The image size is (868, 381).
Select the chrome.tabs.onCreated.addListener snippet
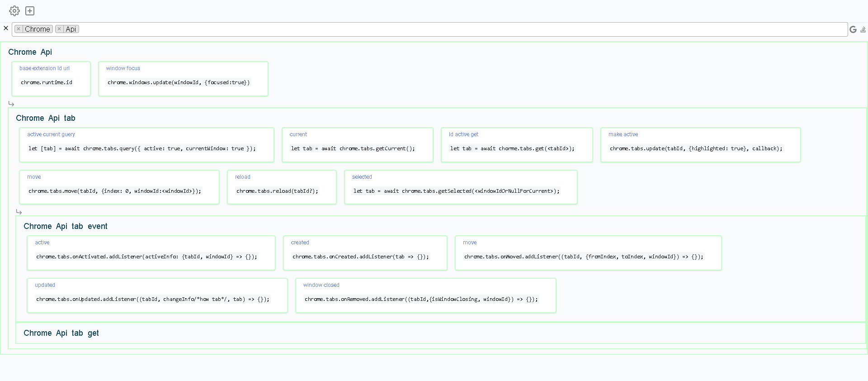coord(361,257)
